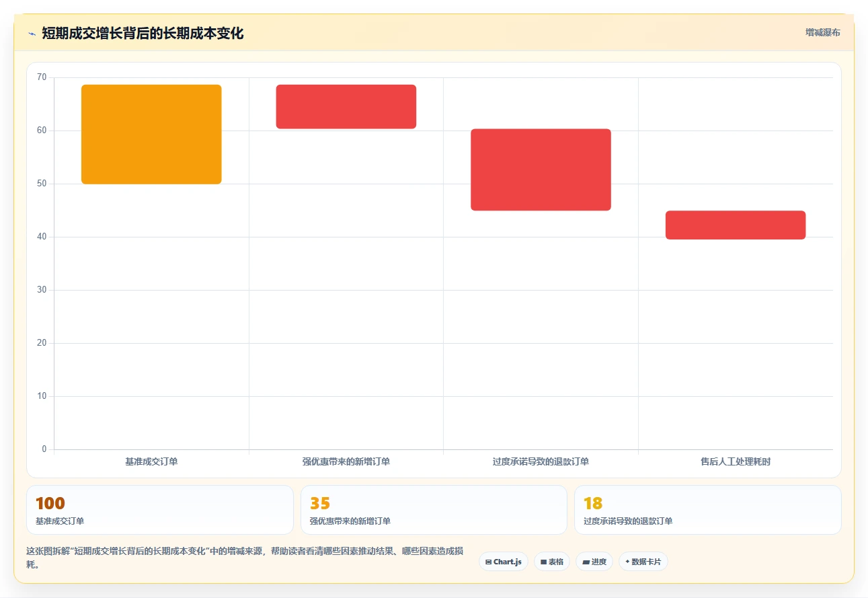
Task: Click the red 强优惠带来的新增订单 bar
Action: coord(346,106)
